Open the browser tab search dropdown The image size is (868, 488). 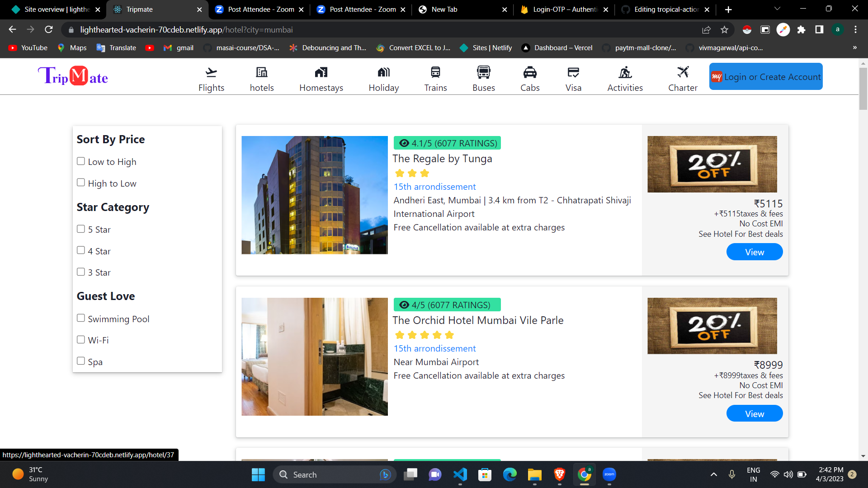coord(777,9)
